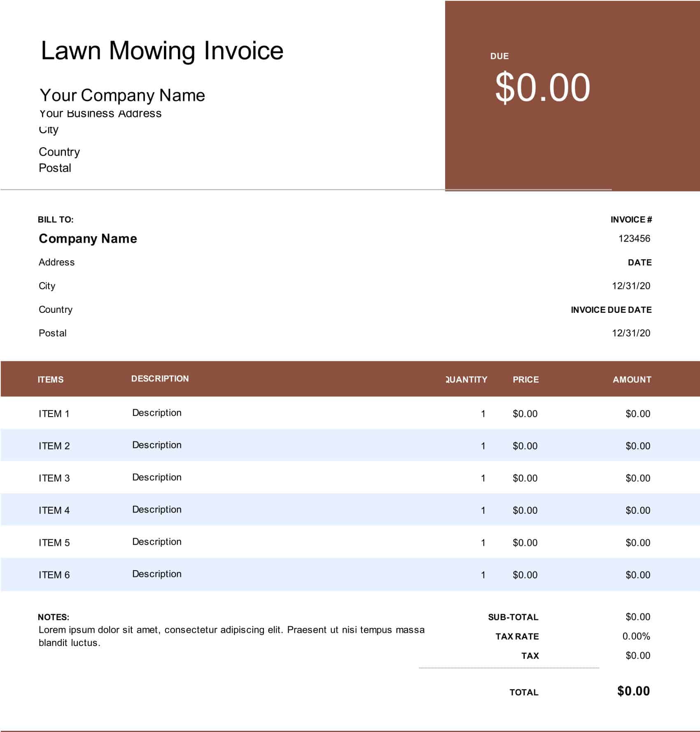Click Description for ITEM 2

point(156,445)
